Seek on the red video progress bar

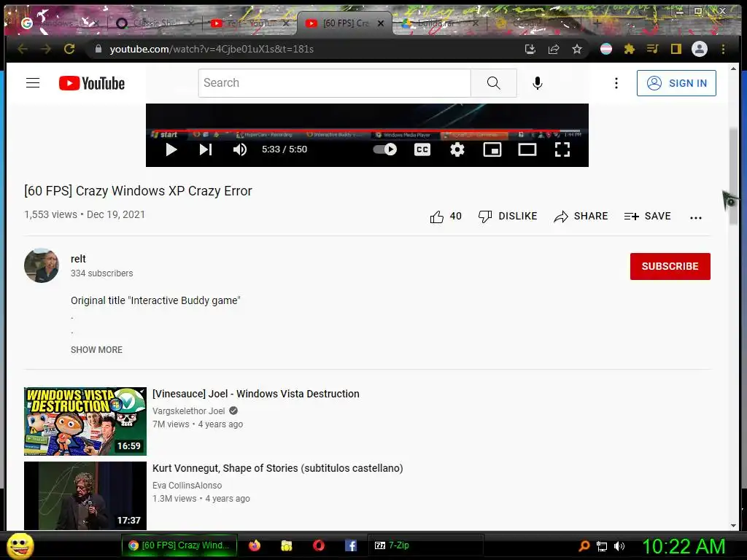[367, 131]
